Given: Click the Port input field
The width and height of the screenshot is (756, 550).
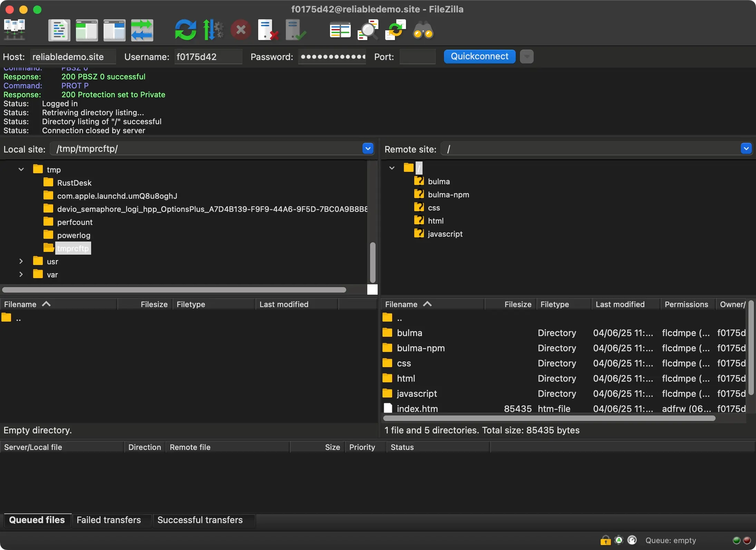Looking at the screenshot, I should [417, 57].
